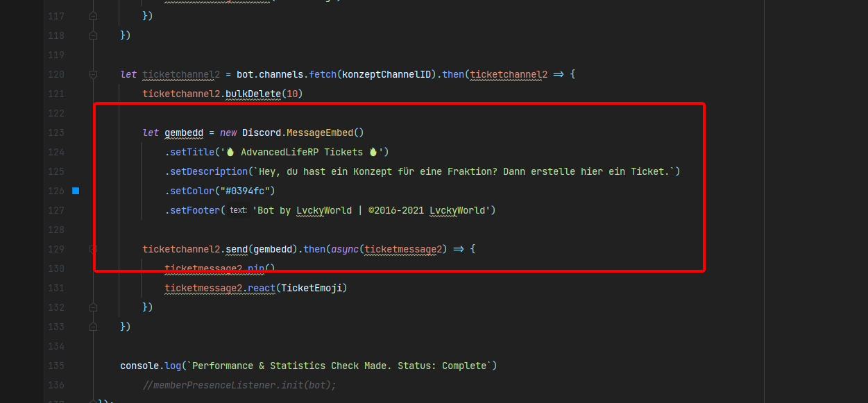Fold the async callback block at line 129
The width and height of the screenshot is (868, 403).
coord(93,249)
